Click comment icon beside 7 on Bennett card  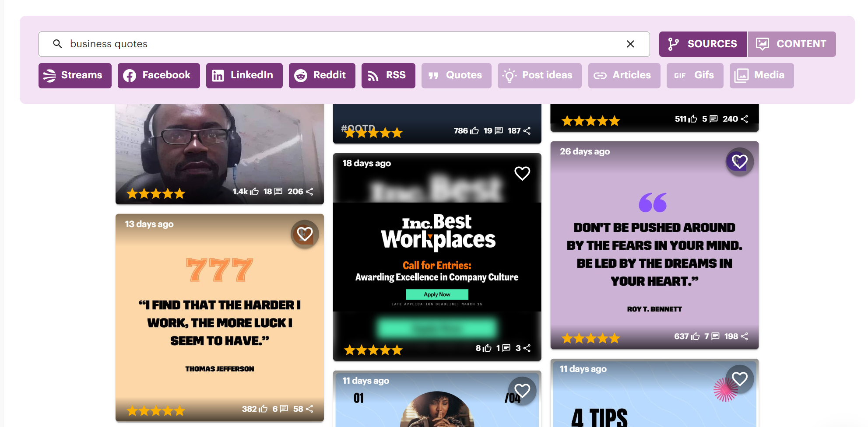[x=716, y=336]
